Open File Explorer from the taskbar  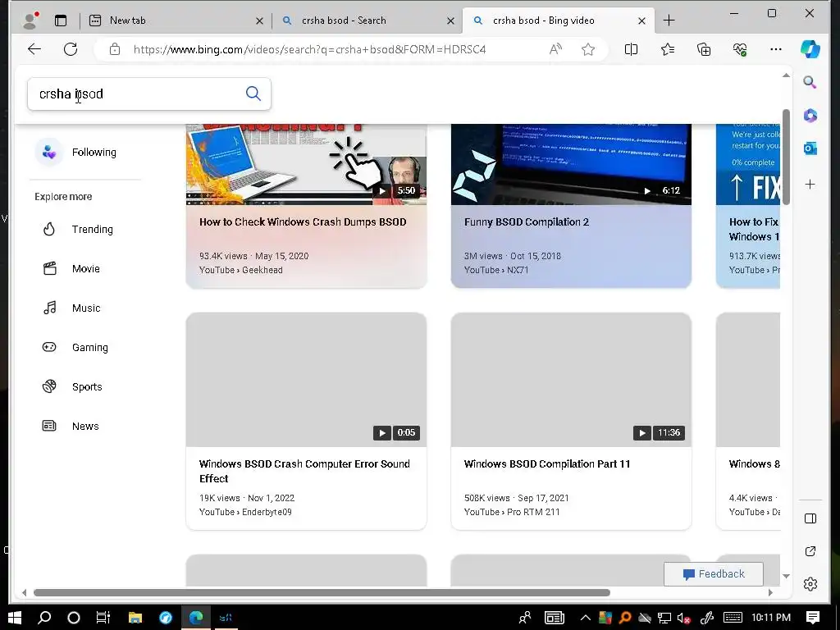coord(135,618)
